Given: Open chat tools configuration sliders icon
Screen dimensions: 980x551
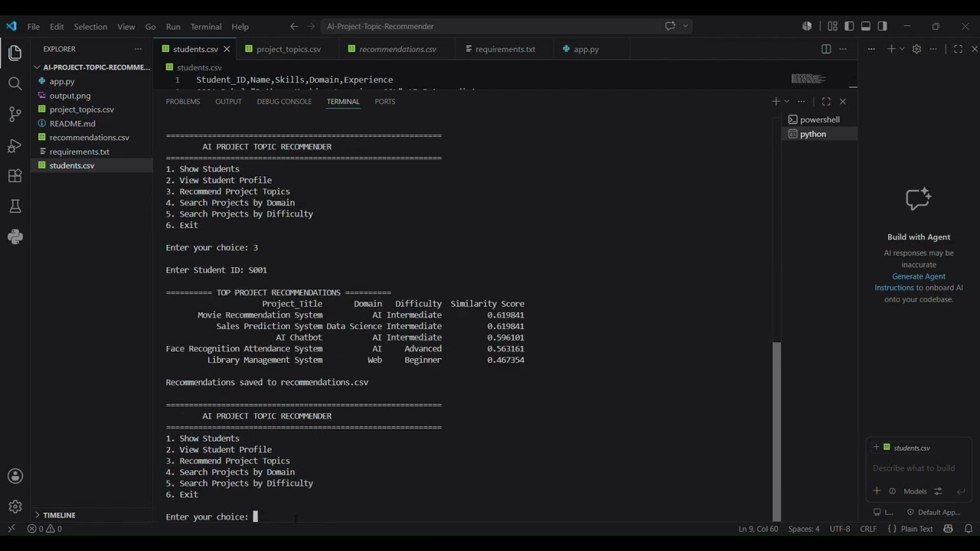Looking at the screenshot, I should (x=938, y=491).
